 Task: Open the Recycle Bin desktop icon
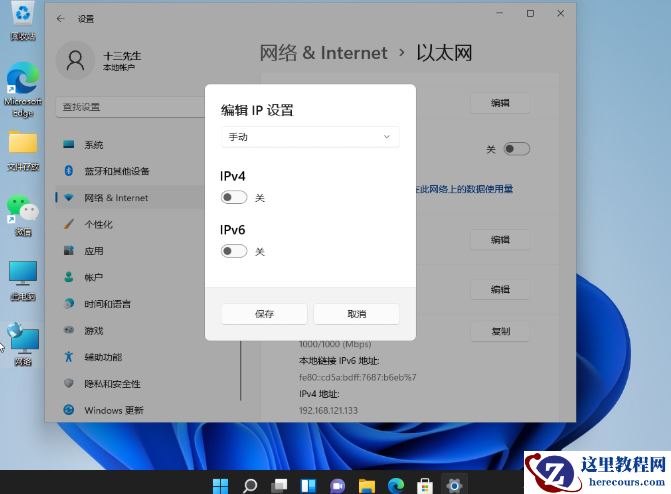23,21
